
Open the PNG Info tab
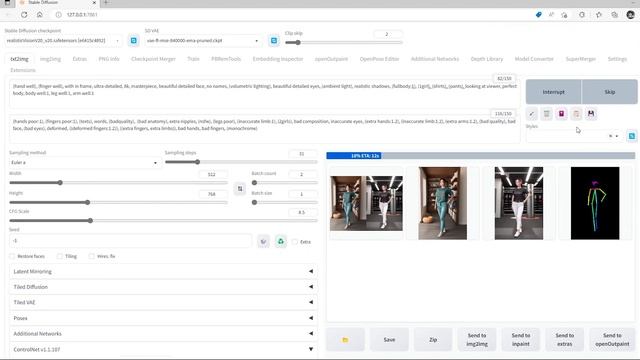pos(109,59)
